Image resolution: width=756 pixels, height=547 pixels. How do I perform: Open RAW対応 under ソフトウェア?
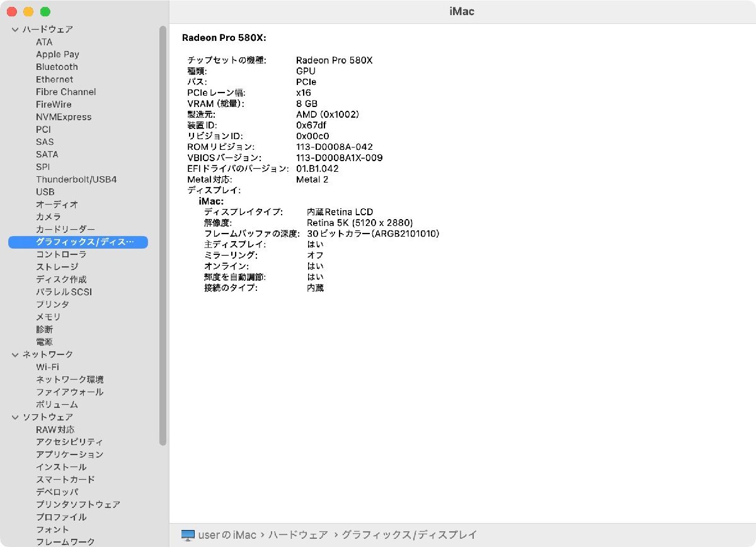(55, 430)
